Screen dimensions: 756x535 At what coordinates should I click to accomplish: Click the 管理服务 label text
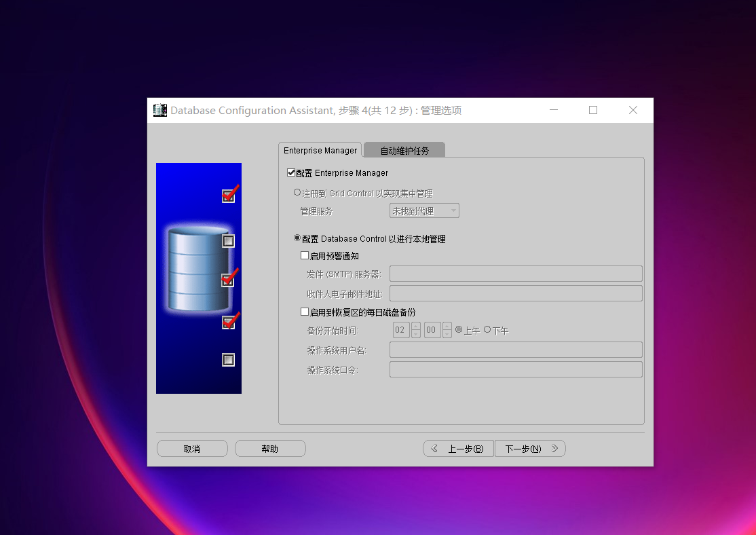click(x=316, y=211)
